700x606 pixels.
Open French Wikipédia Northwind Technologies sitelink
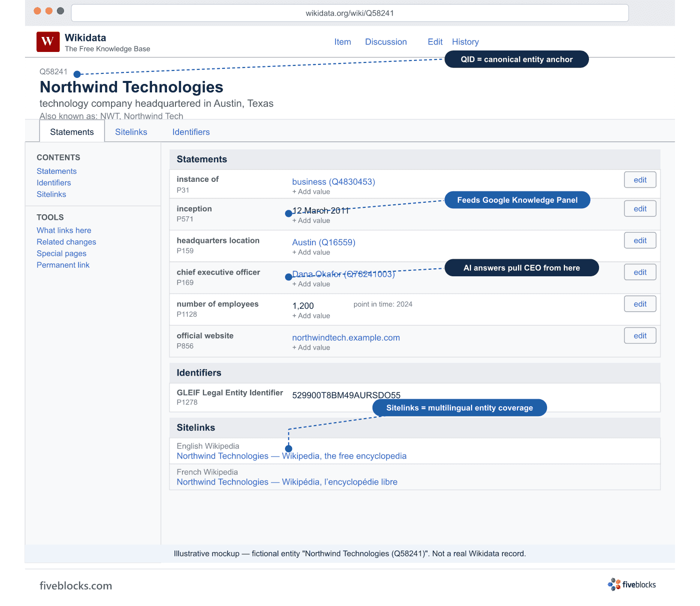click(287, 482)
